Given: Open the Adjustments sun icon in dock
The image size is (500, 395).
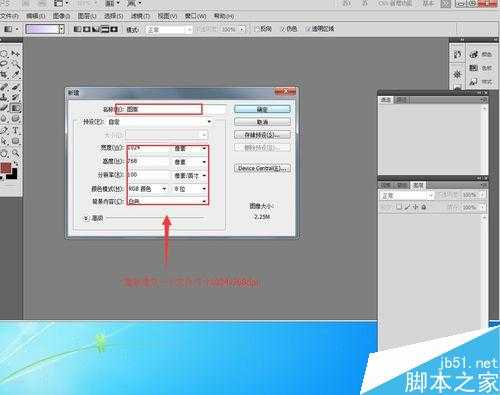Looking at the screenshot, I should (x=458, y=74).
